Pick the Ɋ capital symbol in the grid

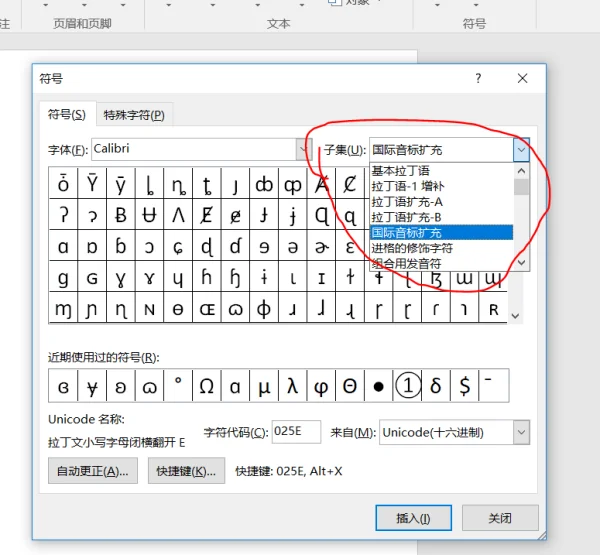[x=321, y=215]
